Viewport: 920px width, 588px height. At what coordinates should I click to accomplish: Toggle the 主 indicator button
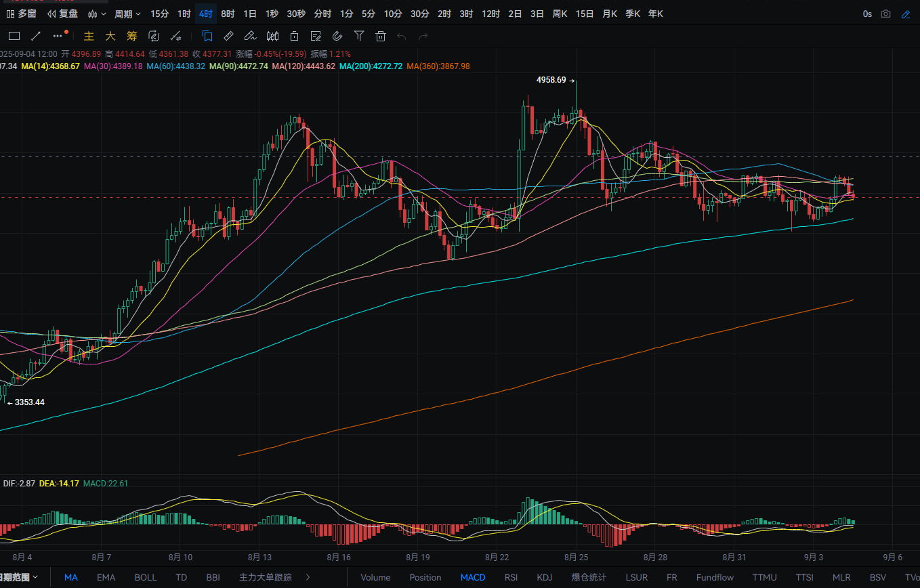[x=89, y=37]
